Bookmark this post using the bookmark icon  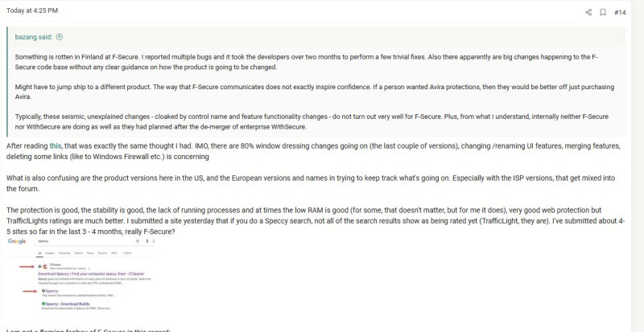(603, 12)
